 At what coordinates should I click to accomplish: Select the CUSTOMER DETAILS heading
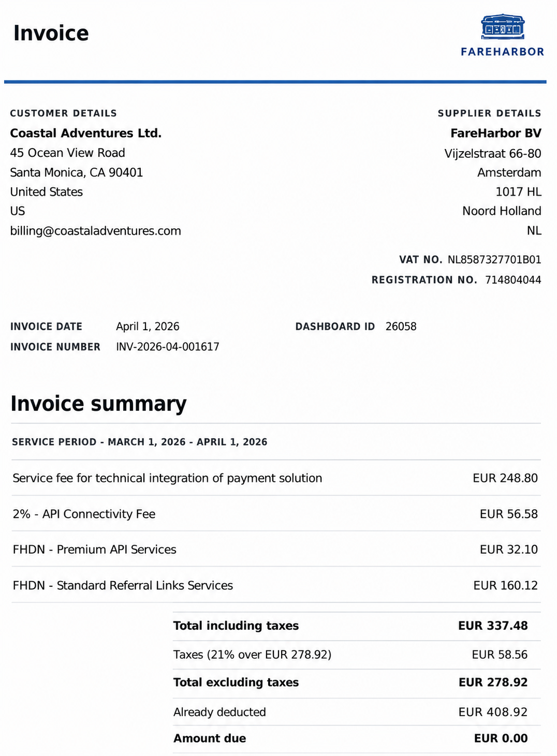point(64,113)
